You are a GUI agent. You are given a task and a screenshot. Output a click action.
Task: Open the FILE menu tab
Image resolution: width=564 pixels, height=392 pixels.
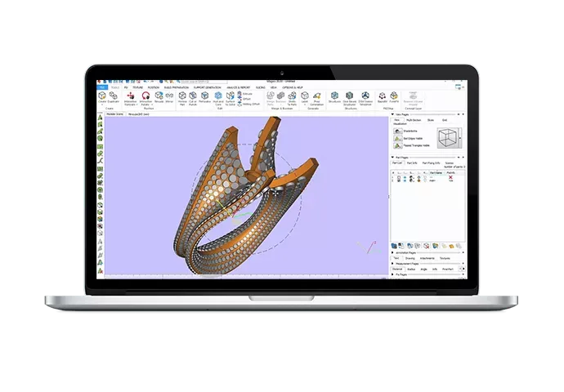coord(102,87)
